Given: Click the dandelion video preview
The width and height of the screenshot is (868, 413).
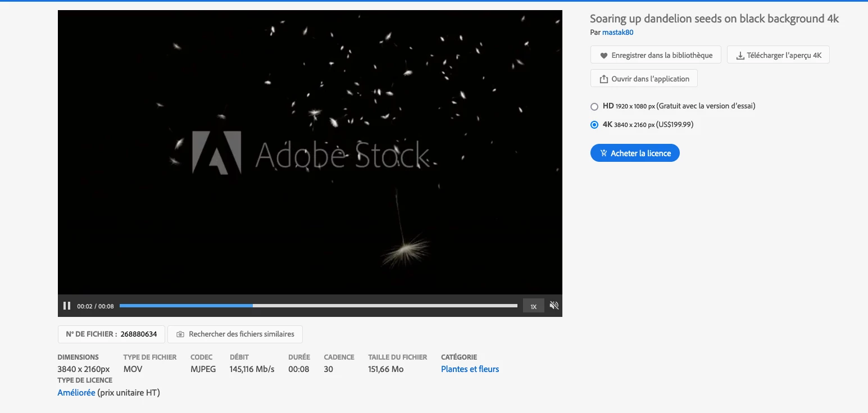Looking at the screenshot, I should pyautogui.click(x=310, y=153).
